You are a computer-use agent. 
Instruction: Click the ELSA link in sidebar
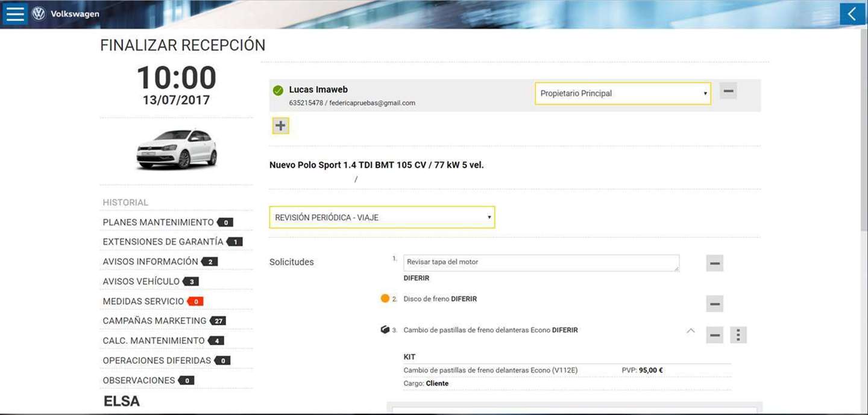[x=122, y=401]
